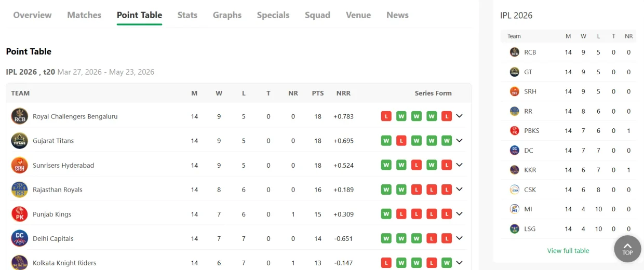Viewport: 644px width, 270px height.
Task: Click KKR logo in IPL 2026 sidebar
Action: point(515,170)
